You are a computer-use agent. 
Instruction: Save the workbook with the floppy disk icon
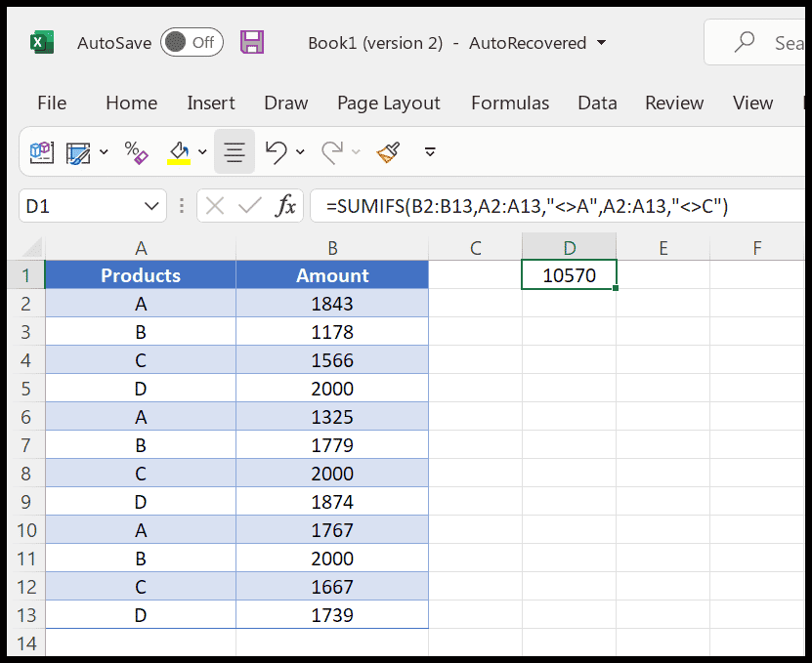tap(252, 42)
